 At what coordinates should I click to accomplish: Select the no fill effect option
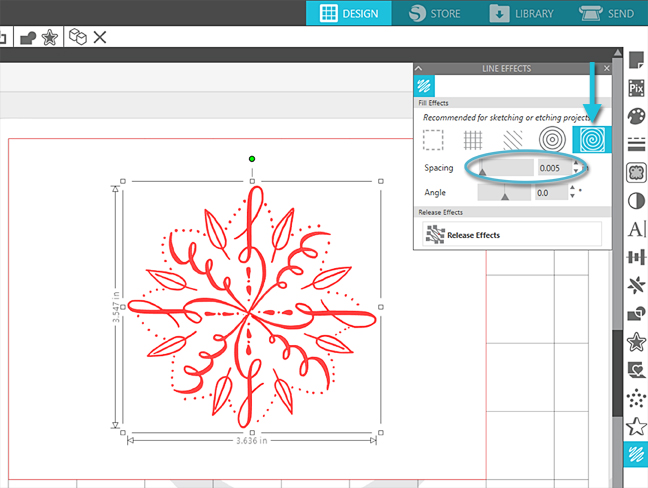click(x=433, y=140)
